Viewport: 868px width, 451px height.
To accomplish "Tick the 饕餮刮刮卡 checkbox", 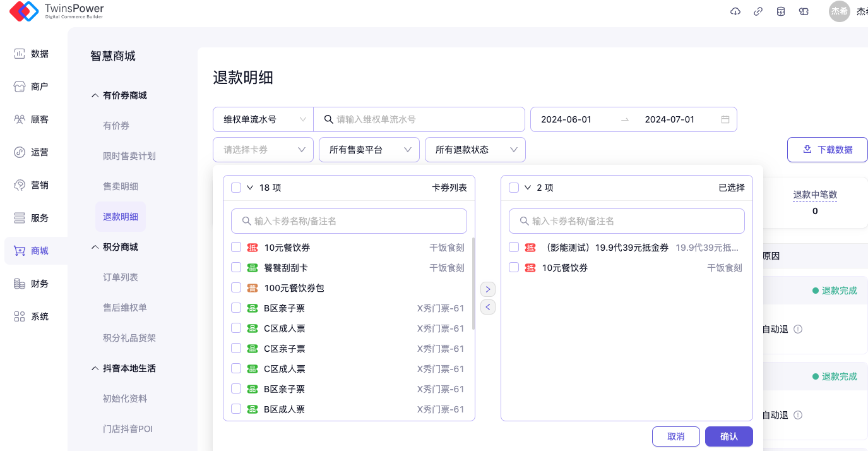I will (x=236, y=268).
